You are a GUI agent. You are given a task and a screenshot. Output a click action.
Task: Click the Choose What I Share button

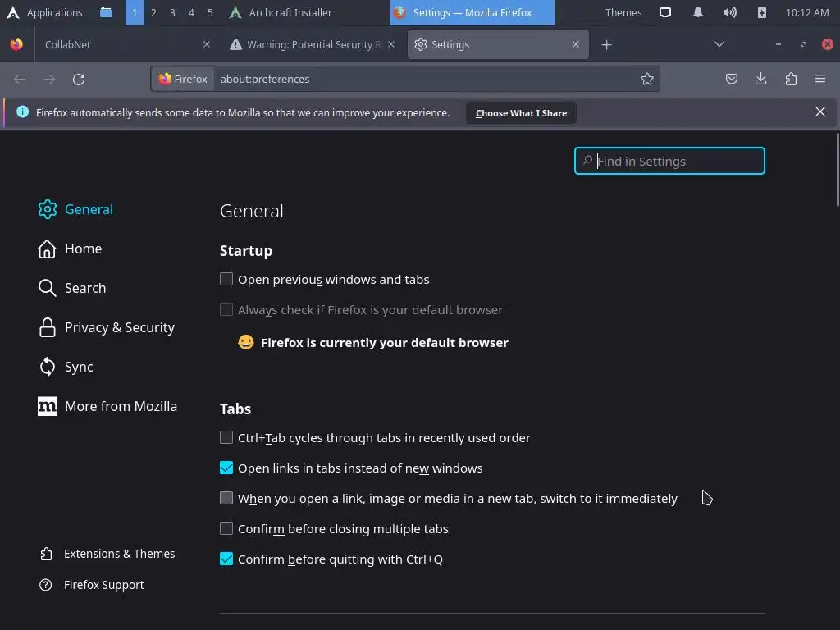[x=521, y=113]
